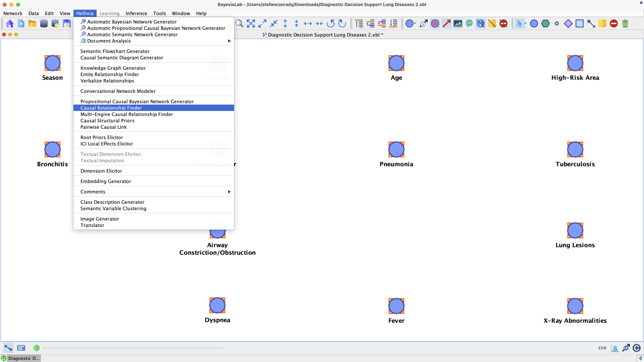Click the distribution curve icon in status bar
The height and width of the screenshot is (362, 644).
coord(614,348)
